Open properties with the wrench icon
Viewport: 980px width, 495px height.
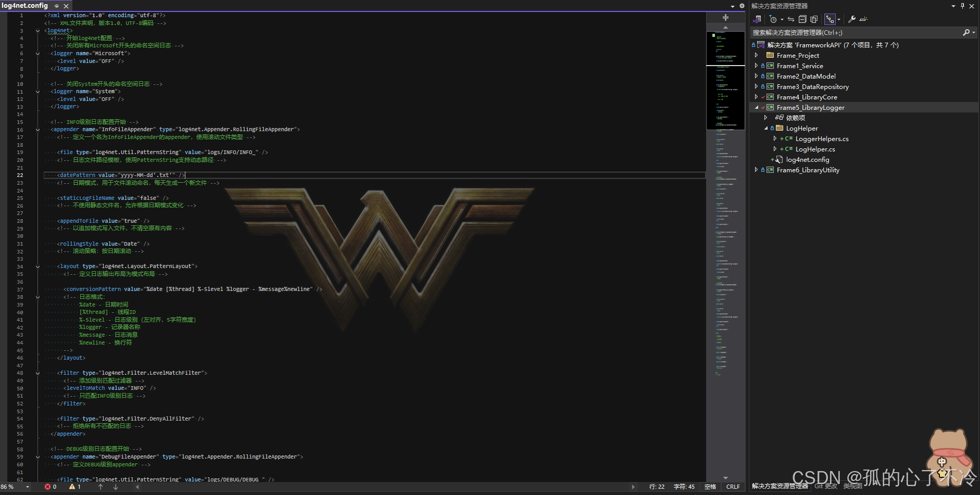coord(852,19)
